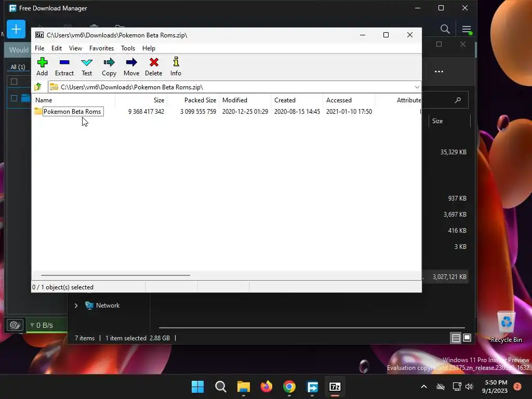
Task: Open Free Download Manager hamburger menu
Action: (x=467, y=29)
